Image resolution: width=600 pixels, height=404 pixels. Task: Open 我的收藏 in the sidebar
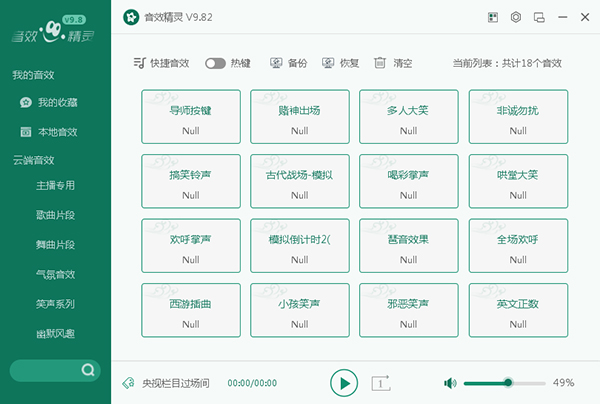57,102
